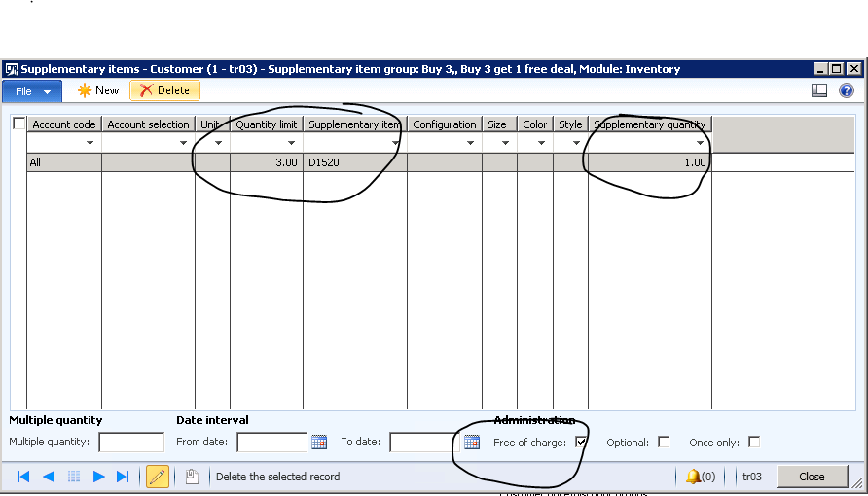Open the Supplementary quantity filter dropdown
Viewport: 868px width, 496px height.
click(x=700, y=143)
